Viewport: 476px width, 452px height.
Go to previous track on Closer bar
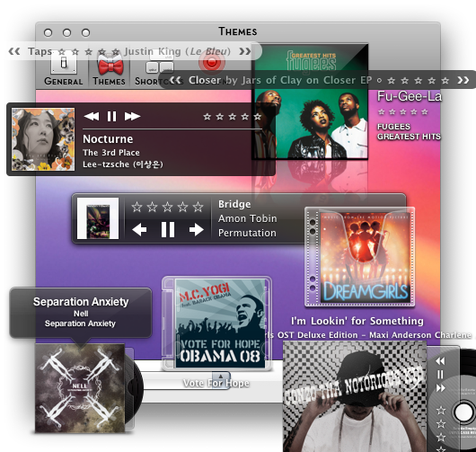(176, 80)
